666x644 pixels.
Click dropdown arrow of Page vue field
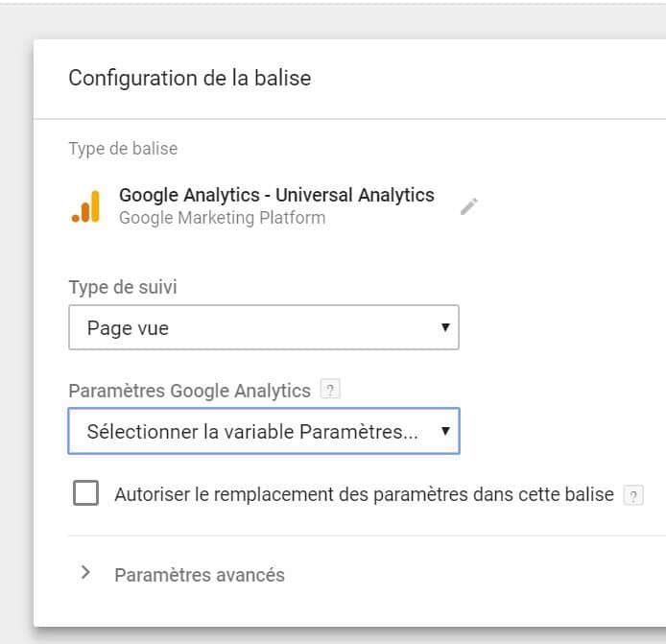445,327
